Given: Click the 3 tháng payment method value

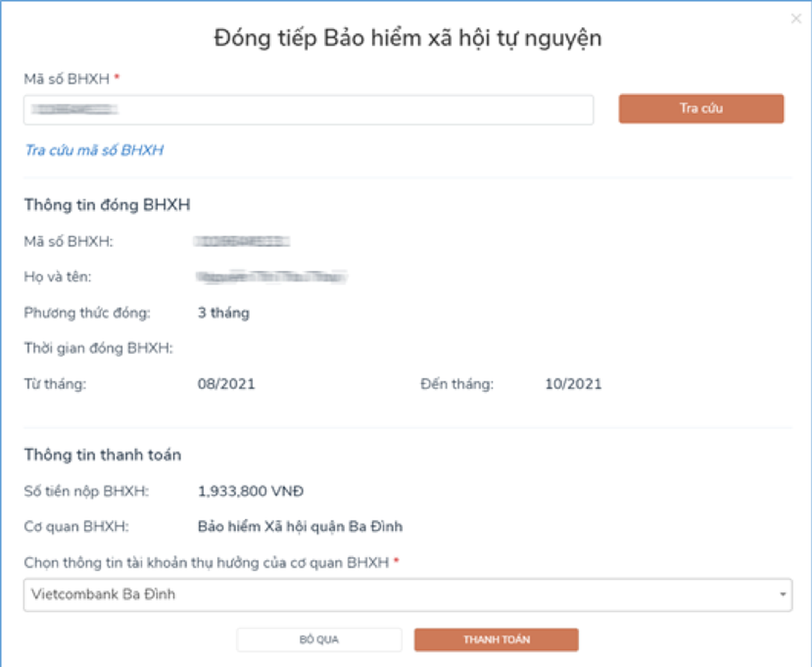Looking at the screenshot, I should tap(223, 313).
